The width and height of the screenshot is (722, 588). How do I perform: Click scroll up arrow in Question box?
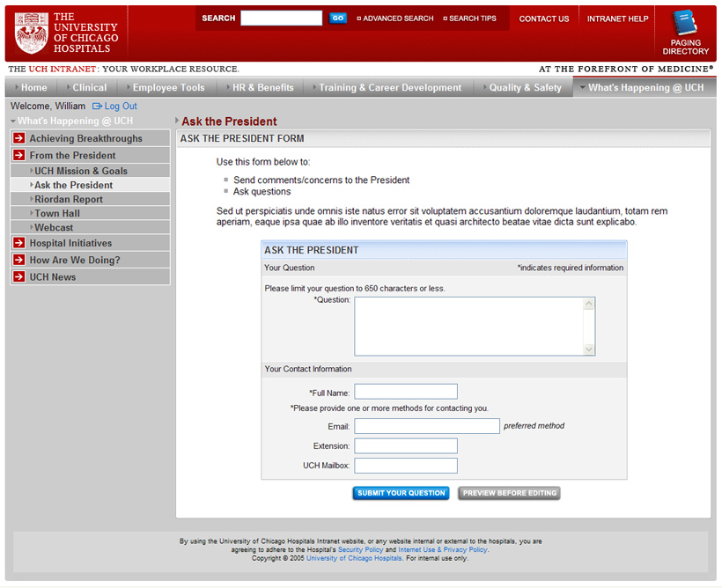588,304
